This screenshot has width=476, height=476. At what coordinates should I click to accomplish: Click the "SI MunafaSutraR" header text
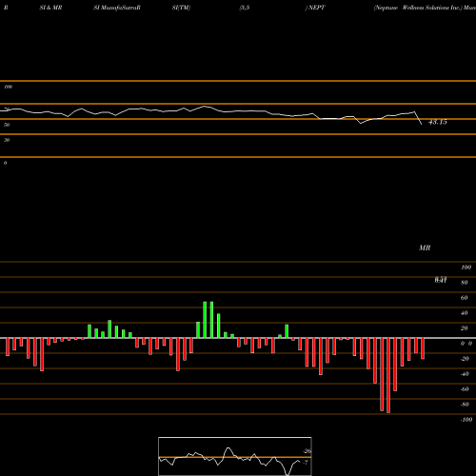point(117,8)
